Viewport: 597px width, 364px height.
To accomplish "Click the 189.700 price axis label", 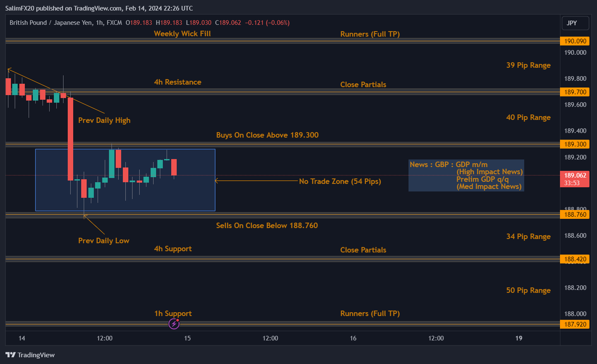I will click(x=575, y=92).
